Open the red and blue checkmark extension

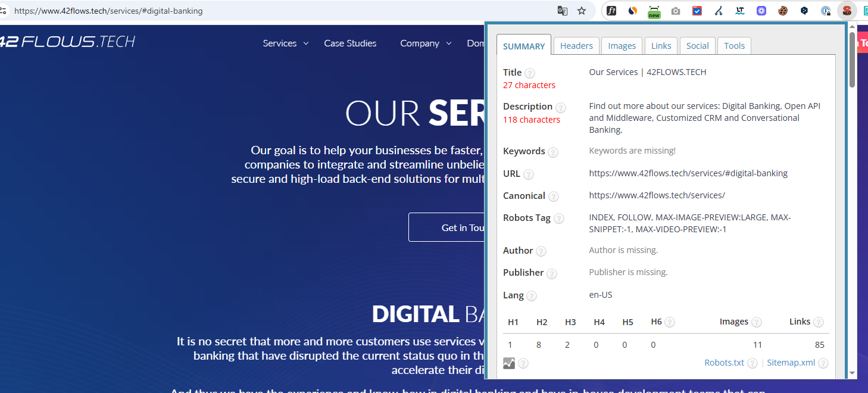point(697,11)
